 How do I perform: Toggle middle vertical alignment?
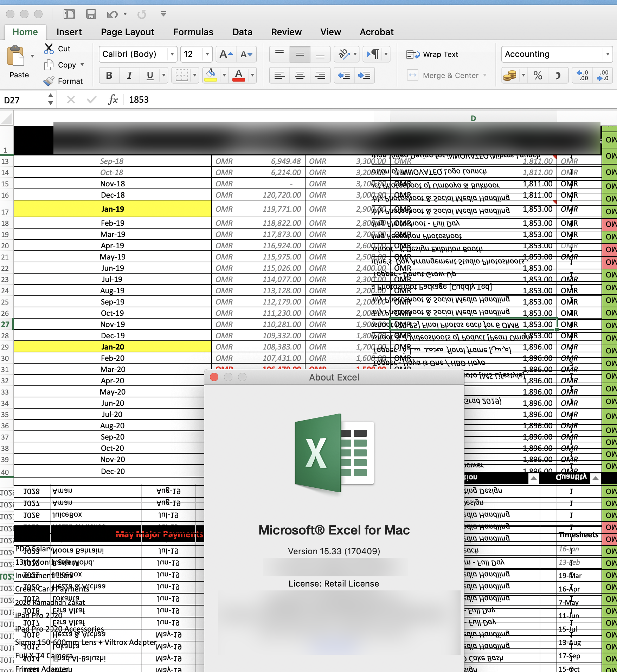click(300, 54)
